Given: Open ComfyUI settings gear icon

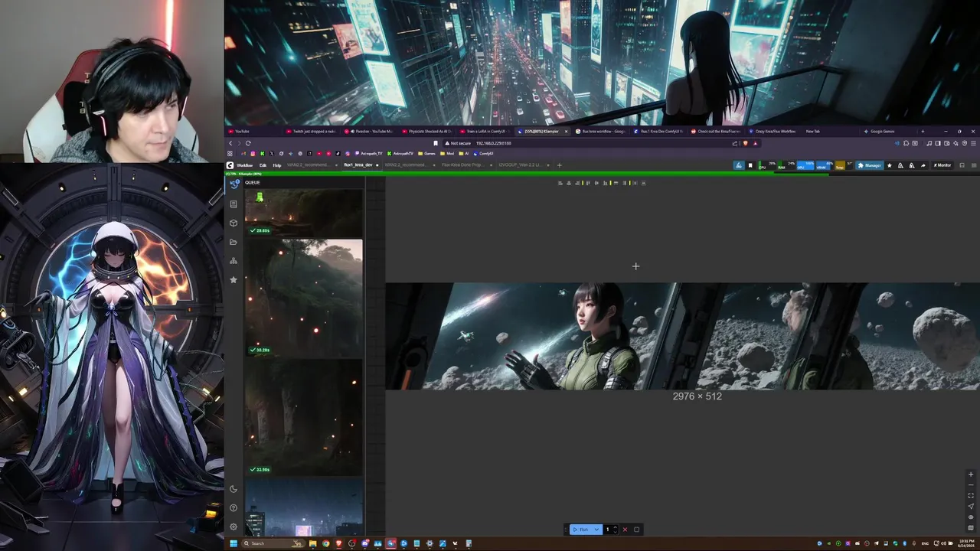Looking at the screenshot, I should point(234,527).
